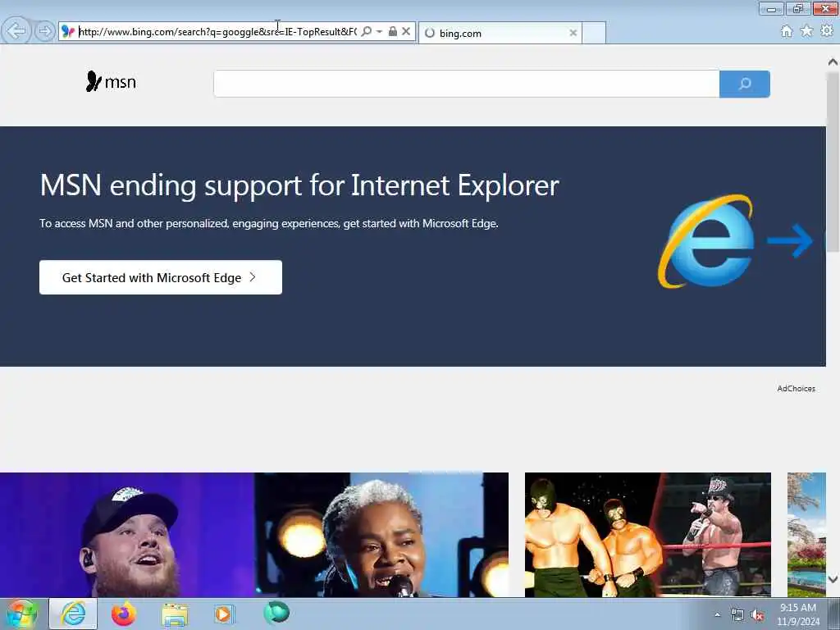The height and width of the screenshot is (630, 840).
Task: Expand the address bar autocomplete dropdown arrow
Action: click(x=379, y=32)
